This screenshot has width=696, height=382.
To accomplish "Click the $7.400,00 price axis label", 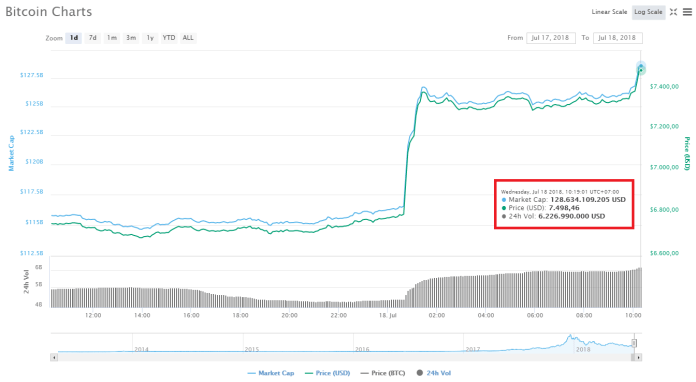I will click(664, 87).
